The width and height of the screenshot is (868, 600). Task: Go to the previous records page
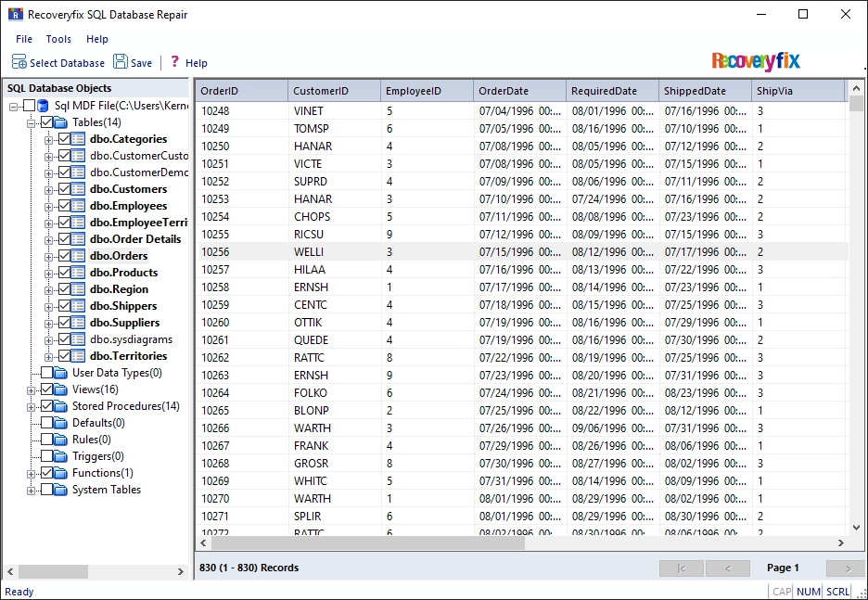point(728,568)
